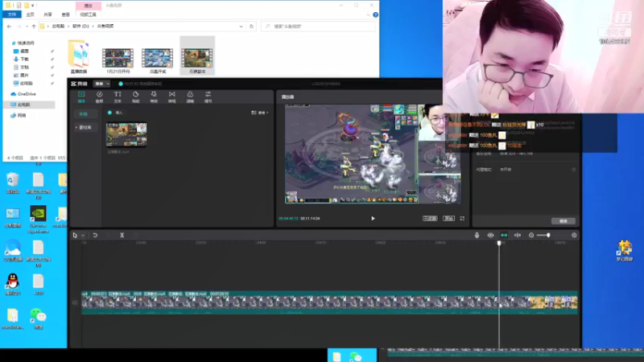Open the JianYing menu dropdown
Image resolution: width=644 pixels, height=362 pixels.
[102, 84]
